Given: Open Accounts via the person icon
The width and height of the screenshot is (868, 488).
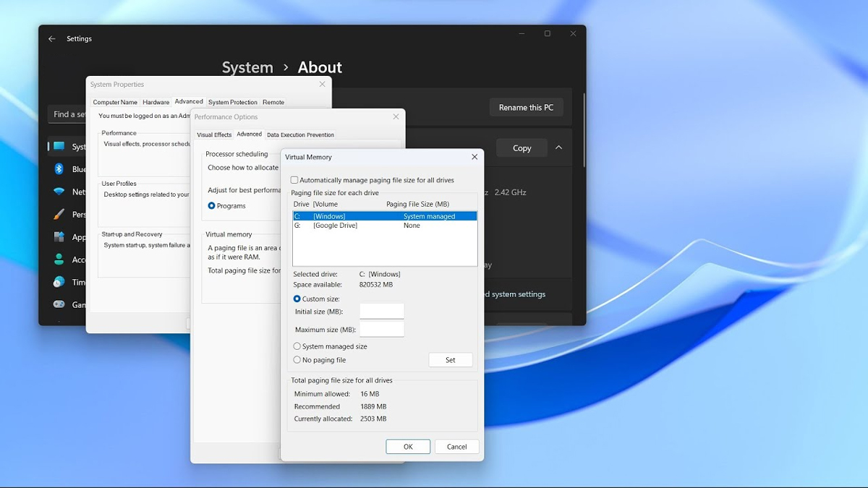Looking at the screenshot, I should tap(59, 260).
